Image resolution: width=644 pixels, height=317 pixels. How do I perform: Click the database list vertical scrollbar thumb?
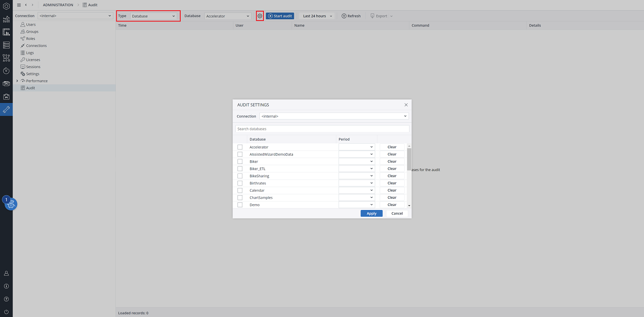point(409,159)
